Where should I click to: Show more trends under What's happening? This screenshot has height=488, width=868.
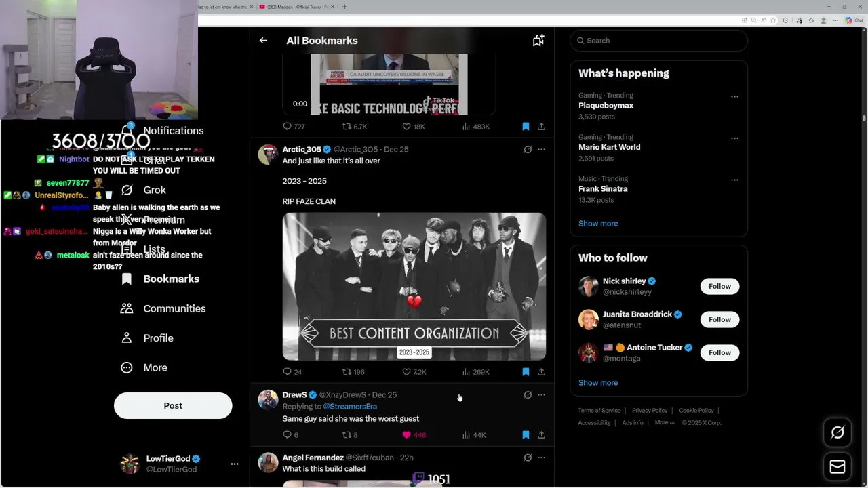pyautogui.click(x=598, y=223)
